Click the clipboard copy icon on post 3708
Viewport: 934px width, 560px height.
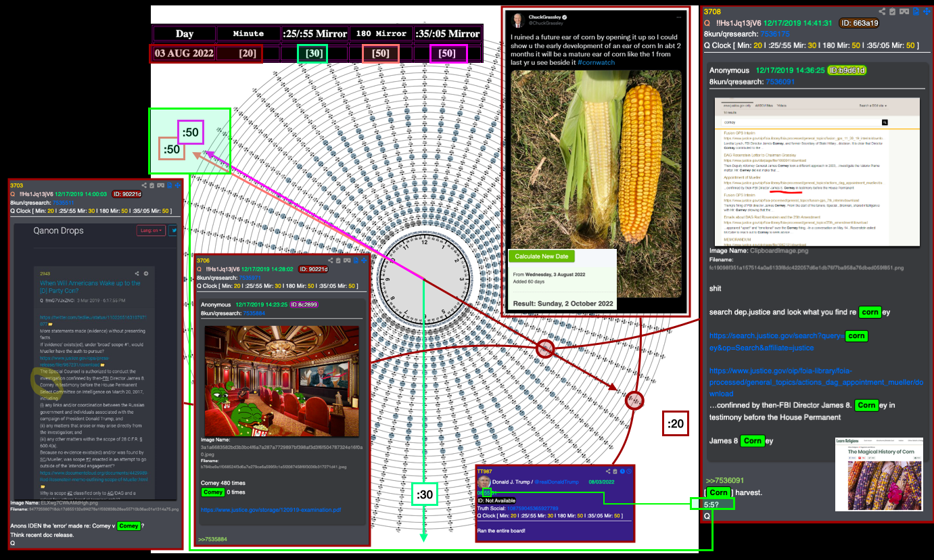click(892, 11)
